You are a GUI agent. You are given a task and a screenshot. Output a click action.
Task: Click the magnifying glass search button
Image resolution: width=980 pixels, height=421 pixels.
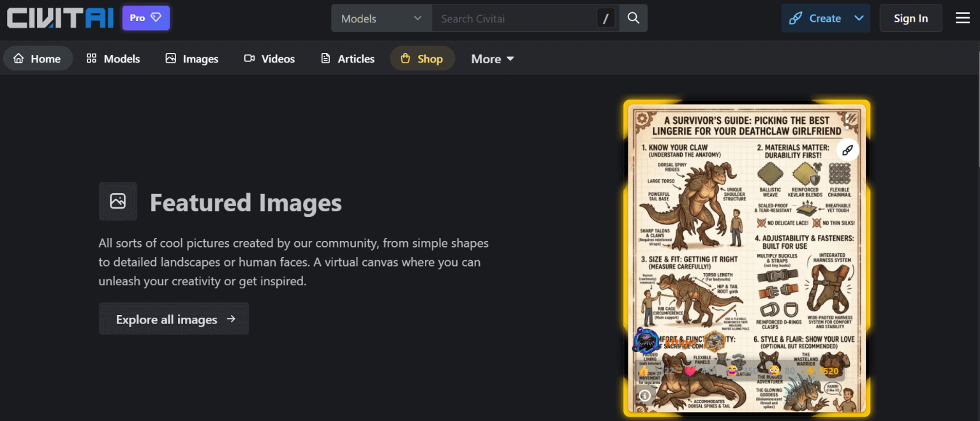[x=633, y=18]
